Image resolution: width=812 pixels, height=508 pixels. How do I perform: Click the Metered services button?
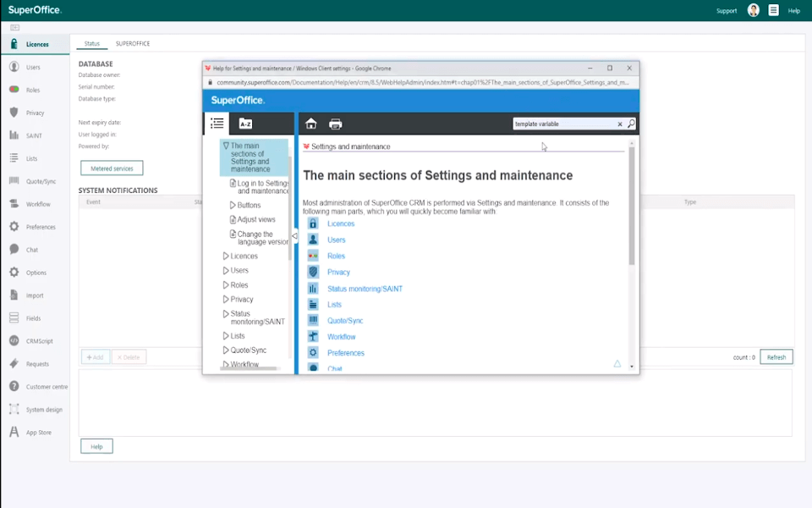(112, 168)
